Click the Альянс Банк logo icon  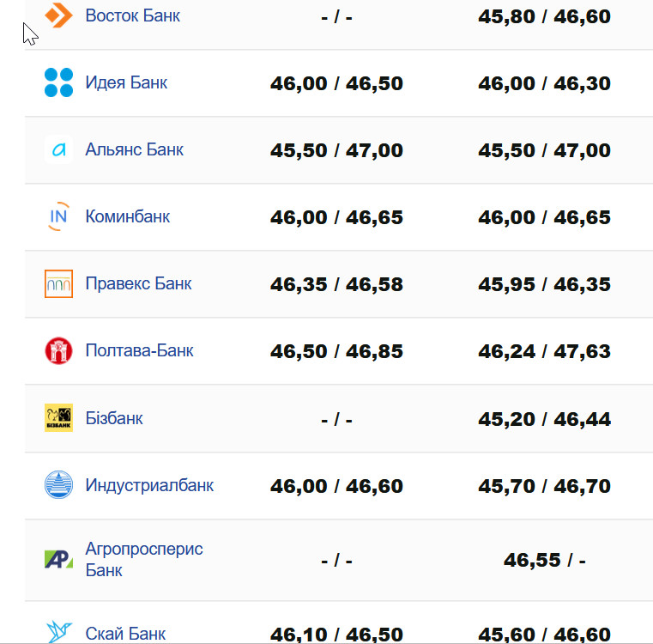point(58,149)
